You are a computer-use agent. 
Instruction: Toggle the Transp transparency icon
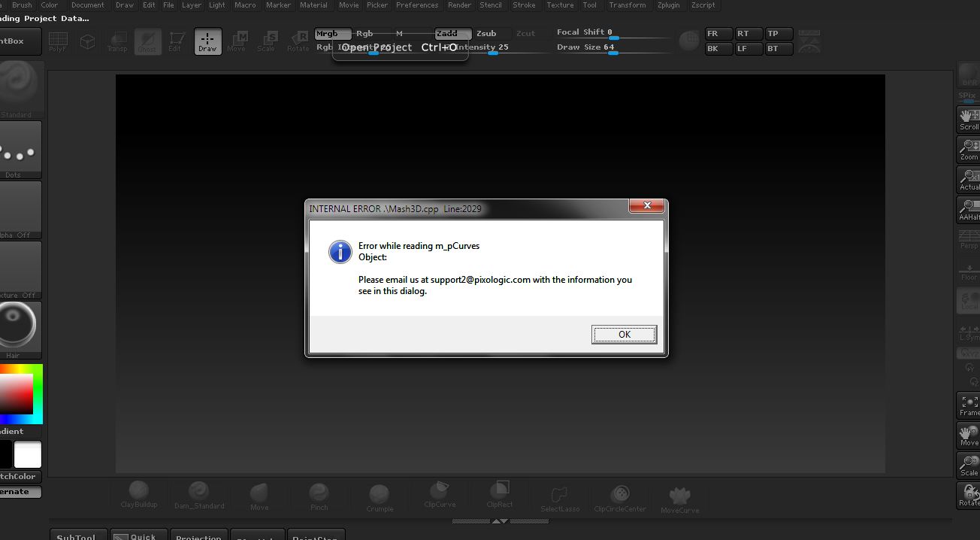tap(117, 41)
